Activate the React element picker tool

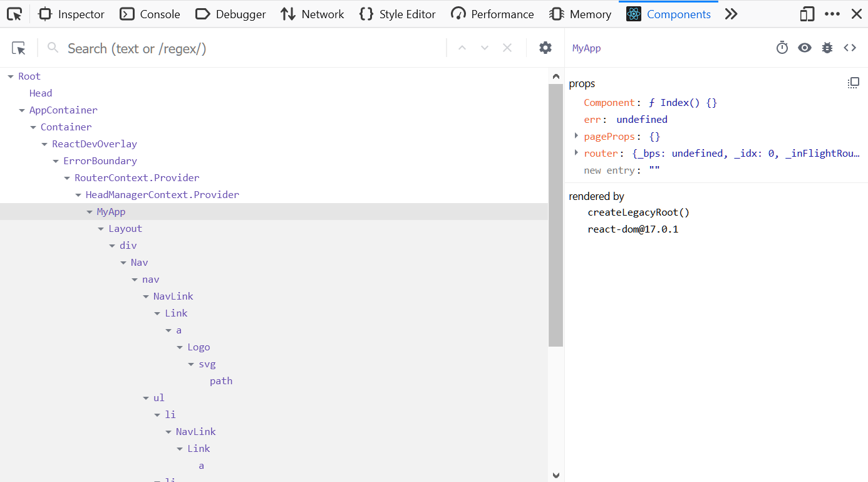[19, 48]
